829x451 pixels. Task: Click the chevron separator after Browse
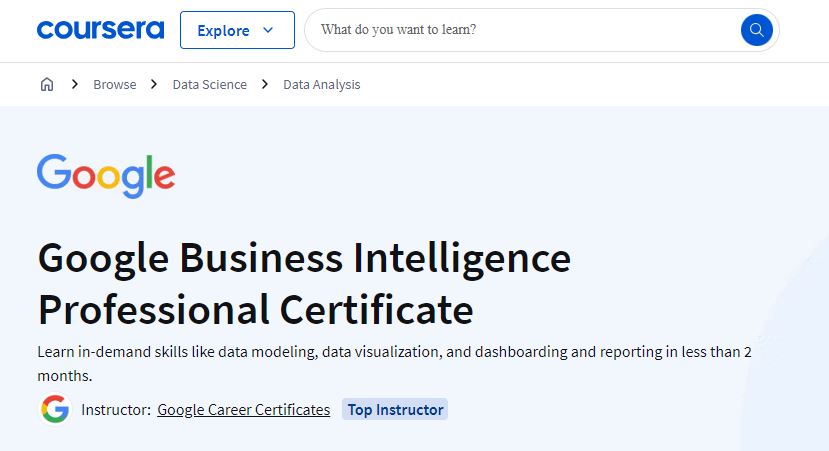point(154,84)
